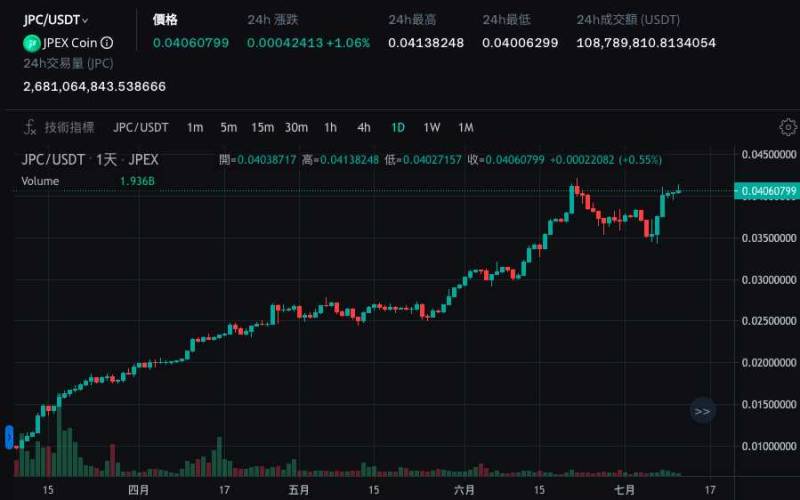The image size is (800, 500).
Task: Click the open price 開=0.04038717 in legend
Action: coord(258,160)
